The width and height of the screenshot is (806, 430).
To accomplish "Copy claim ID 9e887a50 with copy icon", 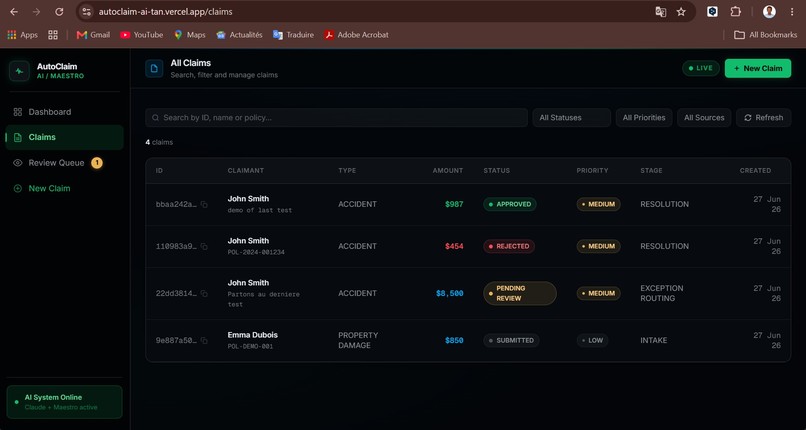I will (x=204, y=341).
